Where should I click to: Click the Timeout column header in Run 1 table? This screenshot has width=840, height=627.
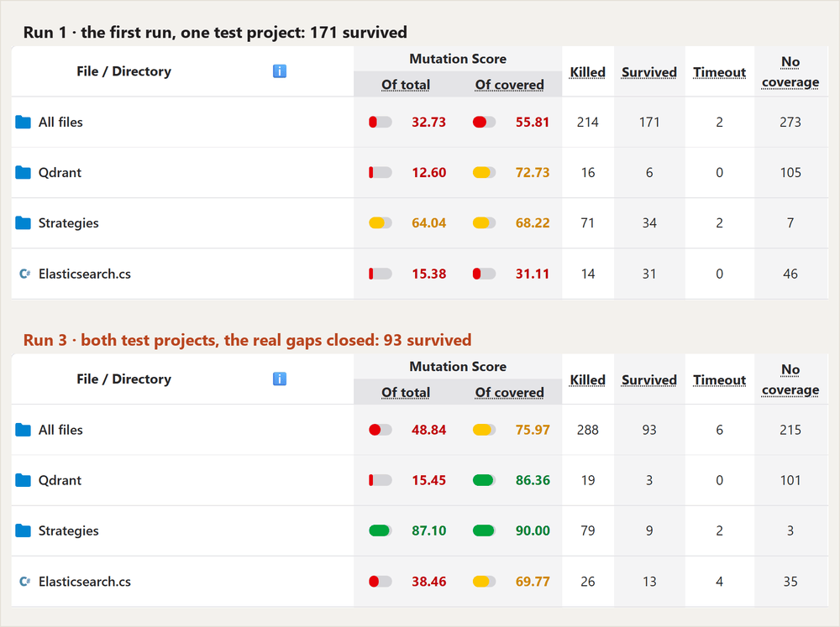pyautogui.click(x=720, y=72)
